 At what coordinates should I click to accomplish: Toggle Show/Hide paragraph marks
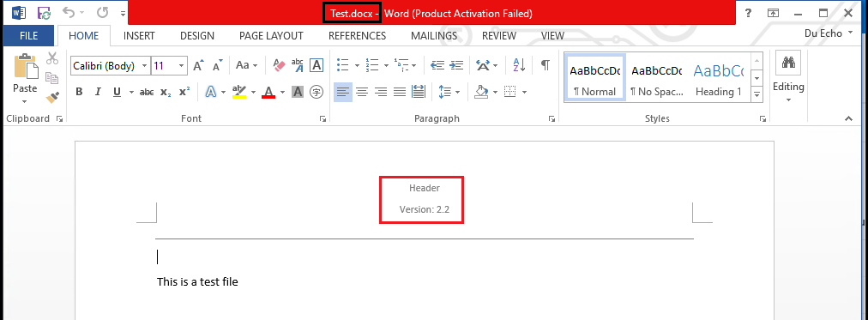pyautogui.click(x=546, y=65)
